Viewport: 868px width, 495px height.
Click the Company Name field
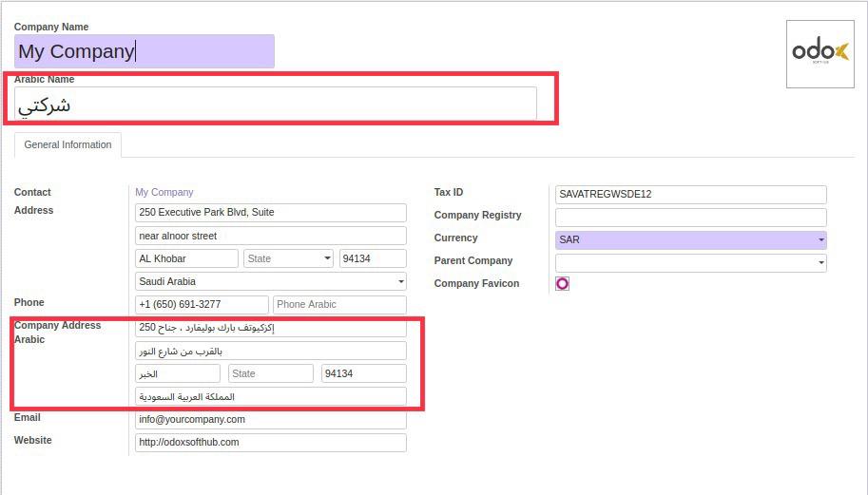pyautogui.click(x=144, y=51)
